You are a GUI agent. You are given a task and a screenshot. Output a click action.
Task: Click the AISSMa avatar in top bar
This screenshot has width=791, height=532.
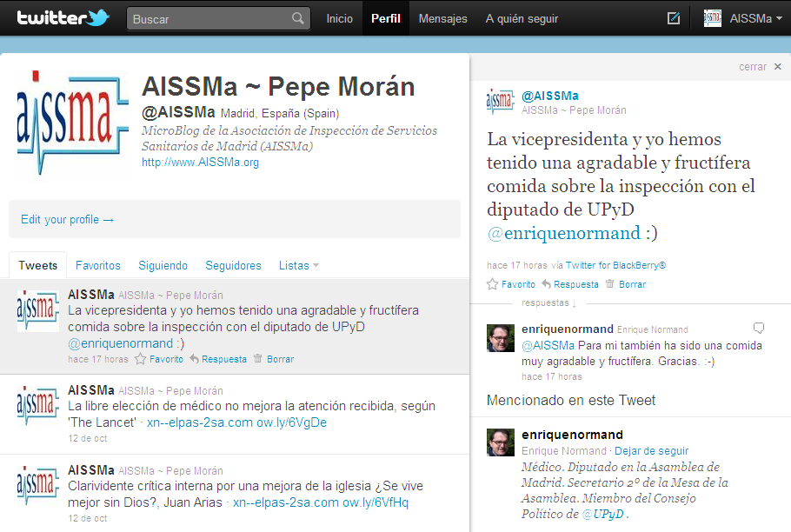point(712,18)
